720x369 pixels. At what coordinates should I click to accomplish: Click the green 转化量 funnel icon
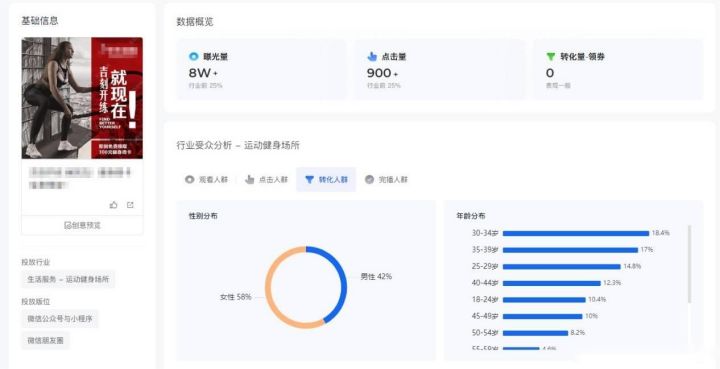(551, 57)
